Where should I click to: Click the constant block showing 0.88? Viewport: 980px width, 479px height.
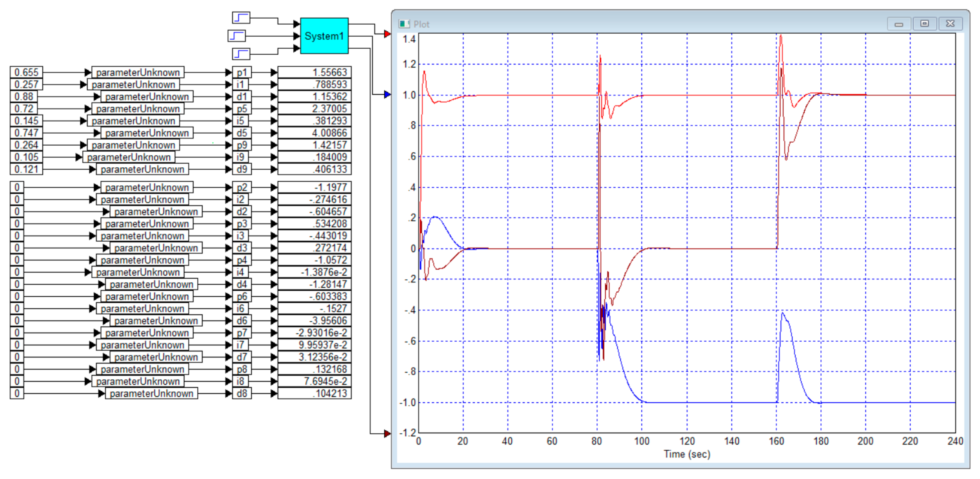coord(24,97)
